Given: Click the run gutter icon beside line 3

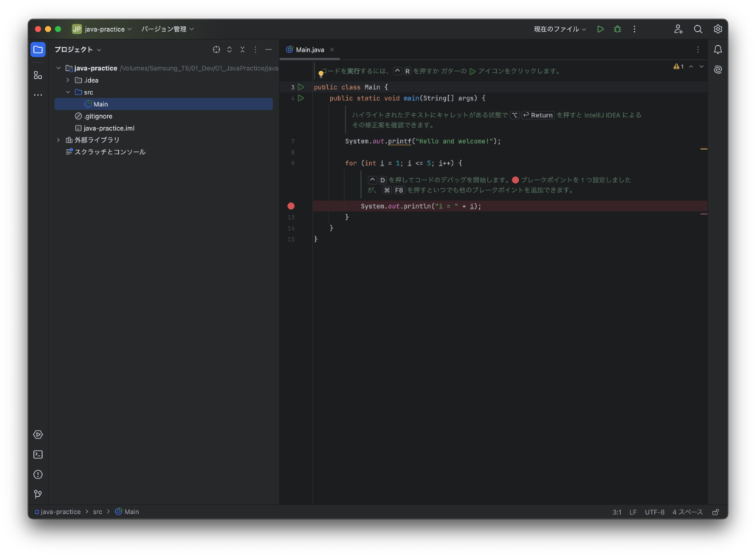Looking at the screenshot, I should 300,86.
